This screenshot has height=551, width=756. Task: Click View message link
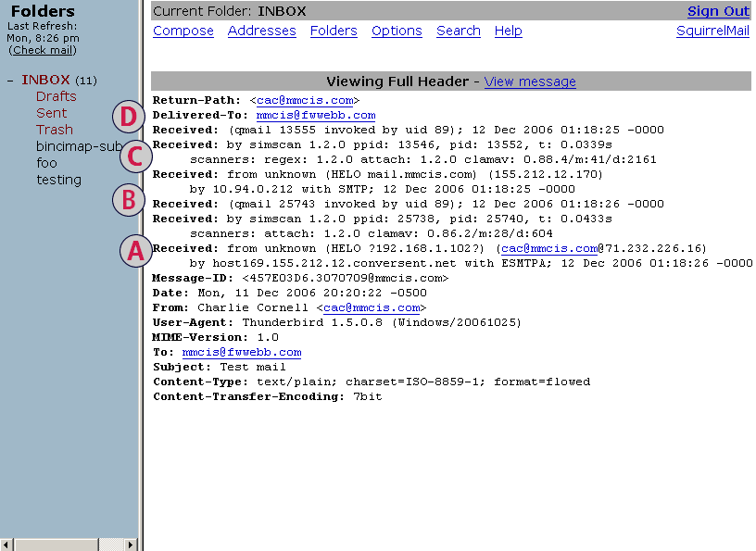tap(530, 81)
